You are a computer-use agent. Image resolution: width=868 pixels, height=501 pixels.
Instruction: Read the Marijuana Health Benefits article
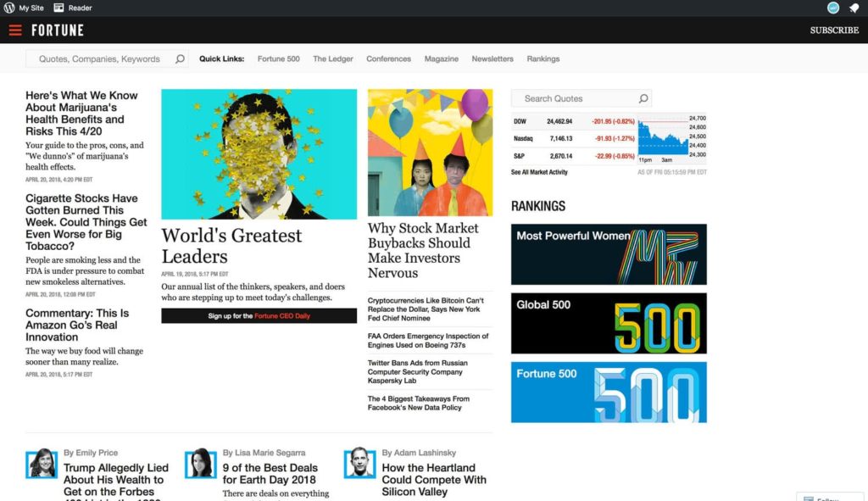(81, 114)
